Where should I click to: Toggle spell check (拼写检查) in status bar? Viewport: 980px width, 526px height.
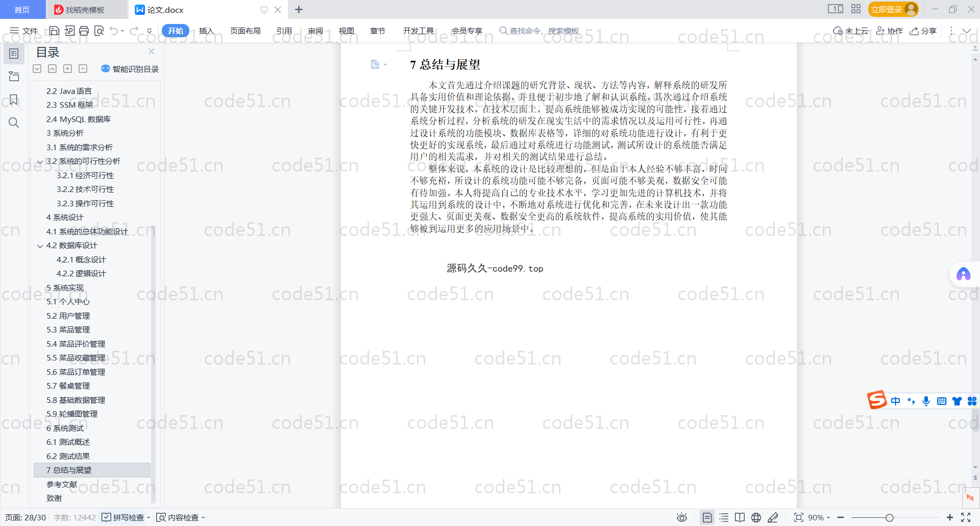coord(123,517)
